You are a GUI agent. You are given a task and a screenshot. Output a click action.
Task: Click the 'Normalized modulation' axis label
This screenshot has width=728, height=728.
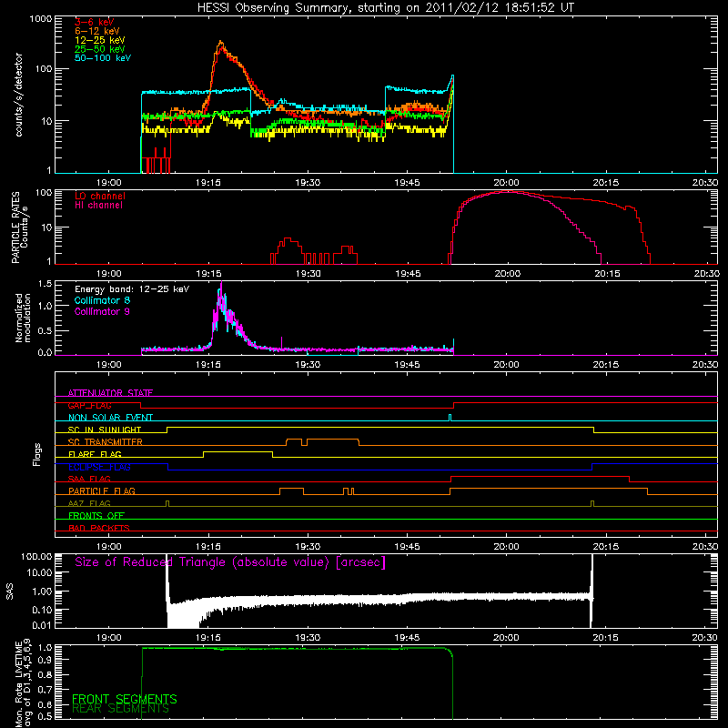[22, 318]
